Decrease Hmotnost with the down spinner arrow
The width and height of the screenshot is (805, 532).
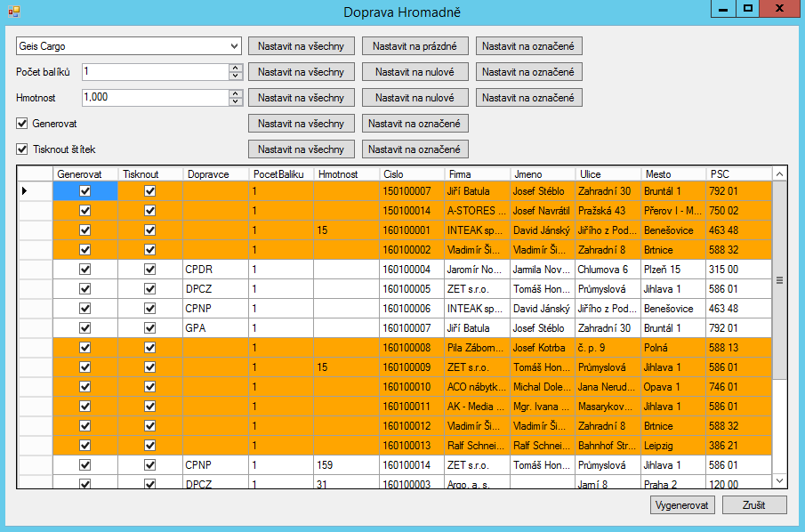(x=235, y=101)
